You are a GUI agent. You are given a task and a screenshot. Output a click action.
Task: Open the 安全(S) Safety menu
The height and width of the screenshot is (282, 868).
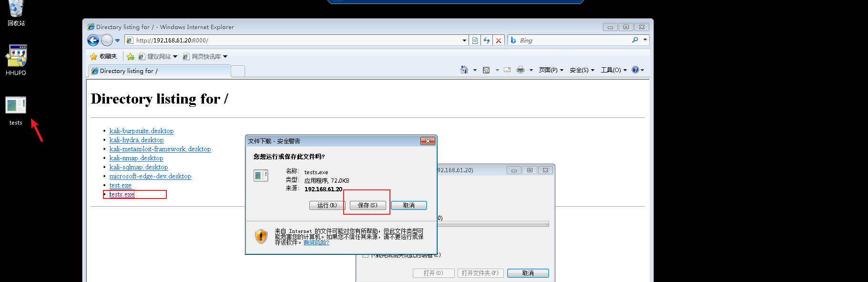tap(582, 70)
